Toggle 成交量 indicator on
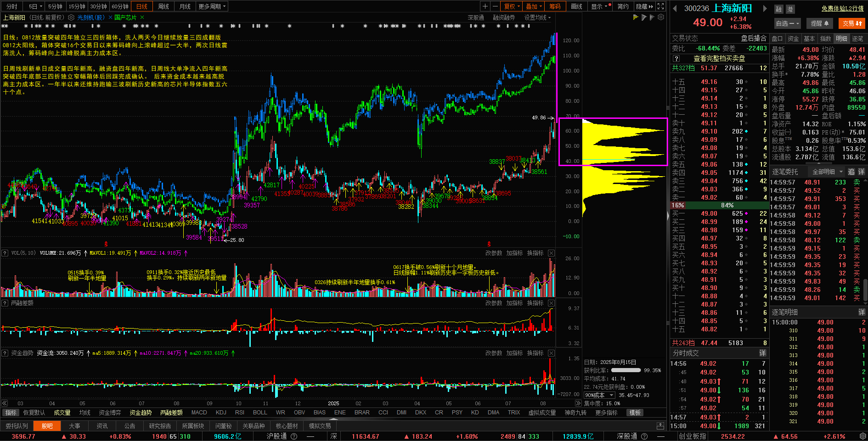Screen dimensions: 868x441 click(x=62, y=413)
